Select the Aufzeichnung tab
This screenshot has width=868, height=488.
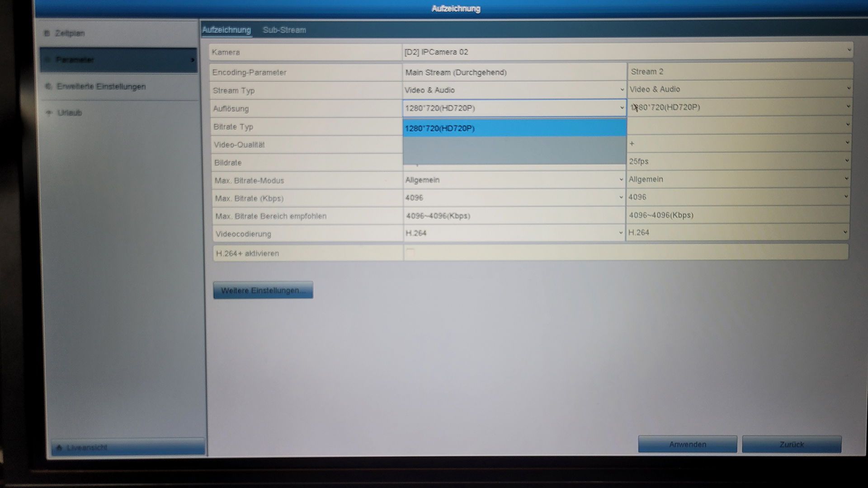(x=226, y=30)
